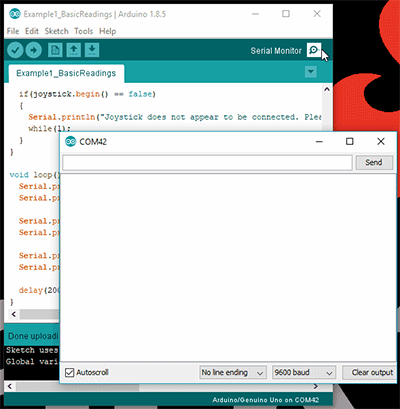The image size is (400, 409).
Task: Create a new sketch with New icon
Action: [x=55, y=50]
